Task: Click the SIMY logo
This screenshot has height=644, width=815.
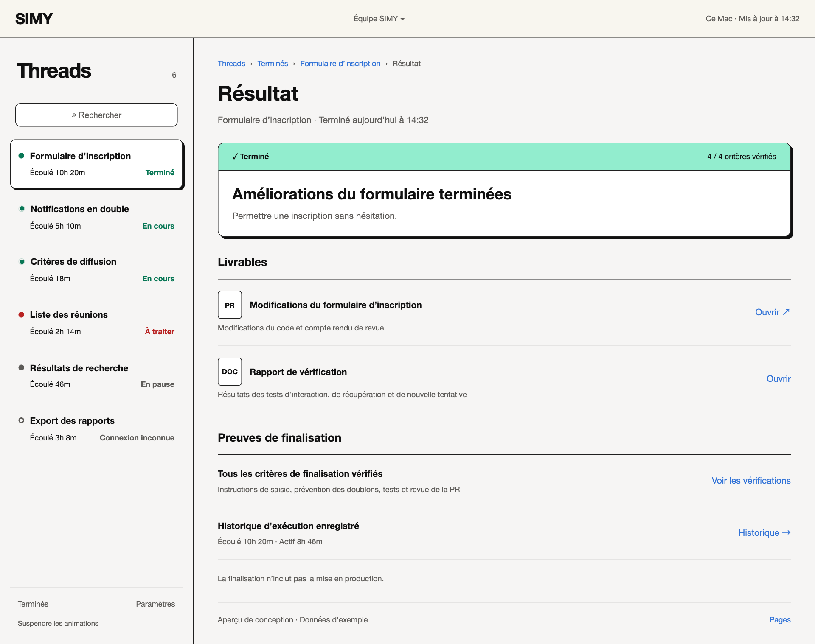Action: pyautogui.click(x=34, y=19)
